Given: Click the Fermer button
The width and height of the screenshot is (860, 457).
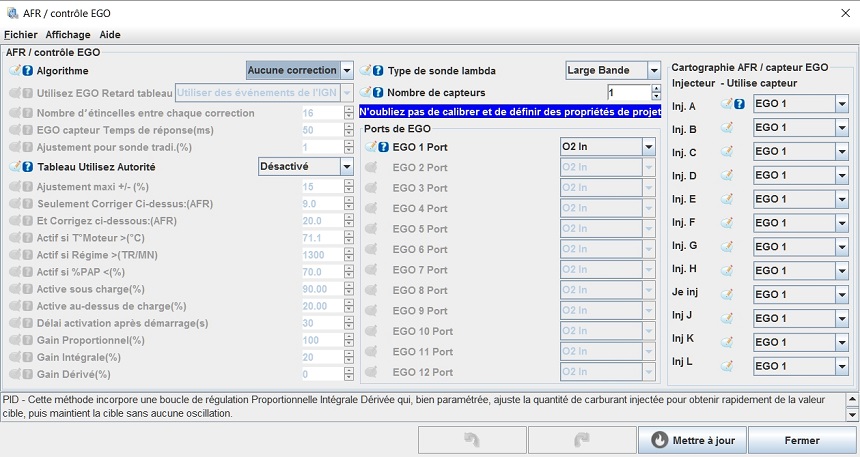Looking at the screenshot, I should pyautogui.click(x=801, y=440).
